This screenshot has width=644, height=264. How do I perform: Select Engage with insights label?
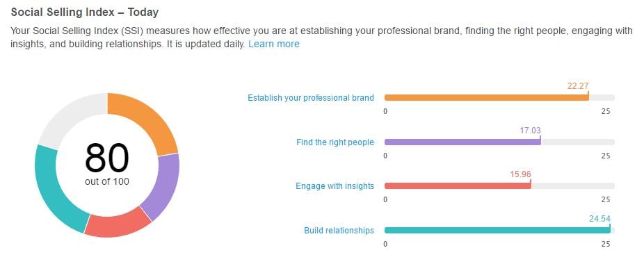tap(335, 186)
